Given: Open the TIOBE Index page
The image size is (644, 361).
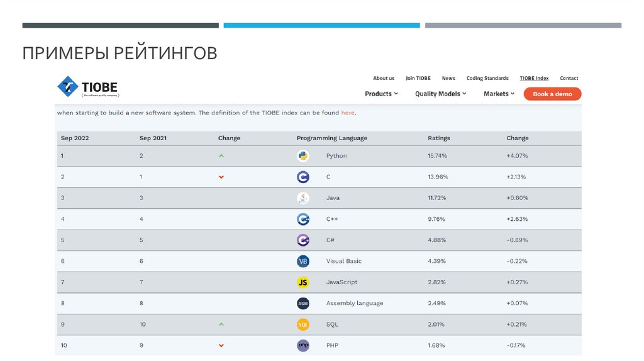Looking at the screenshot, I should click(x=534, y=78).
